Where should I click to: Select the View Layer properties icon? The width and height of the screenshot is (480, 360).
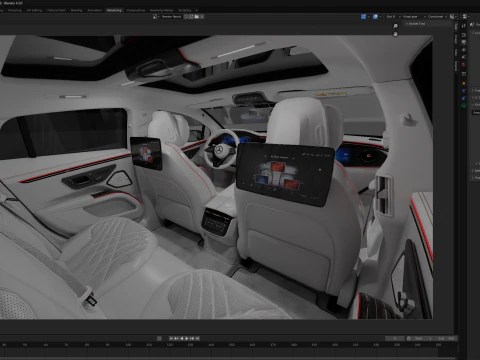point(464,49)
